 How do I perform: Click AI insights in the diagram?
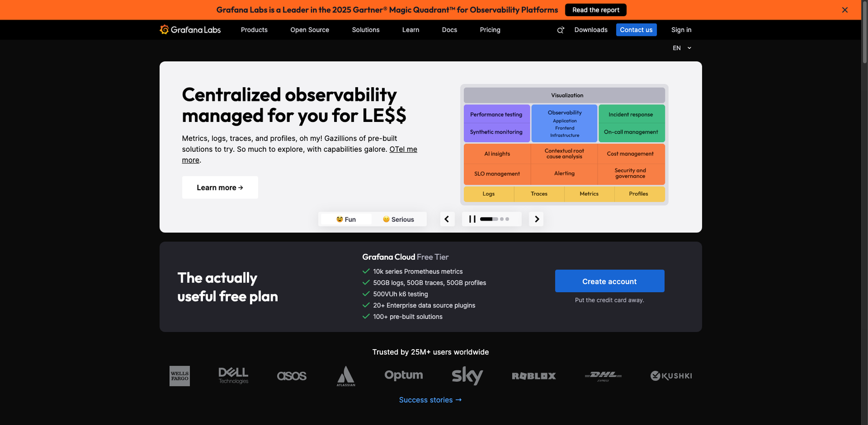click(497, 154)
